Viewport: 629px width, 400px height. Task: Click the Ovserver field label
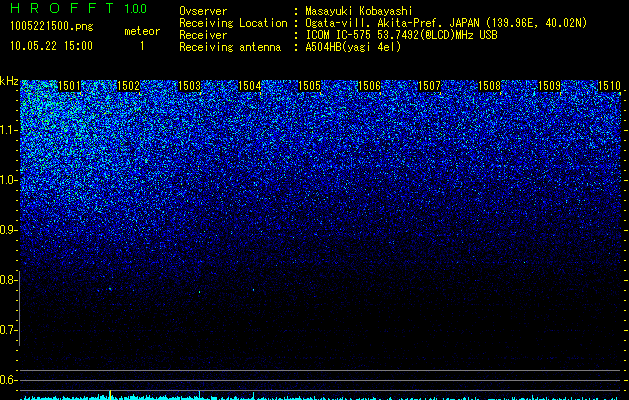coord(203,11)
